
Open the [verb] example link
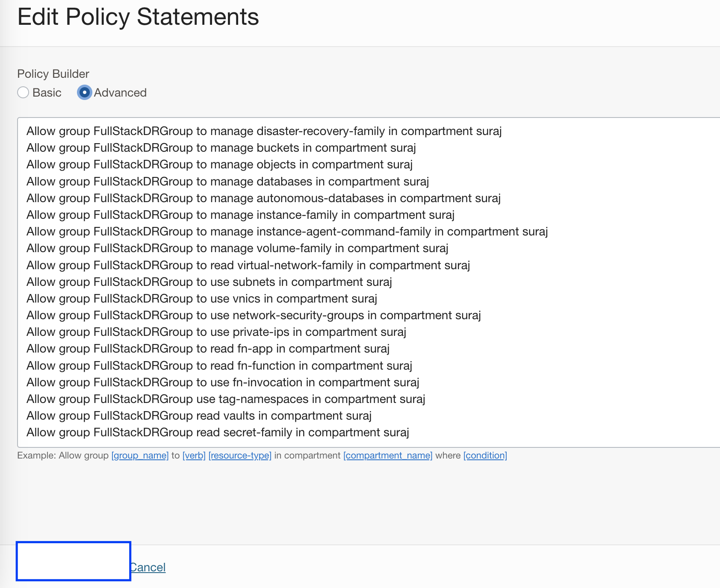point(194,456)
